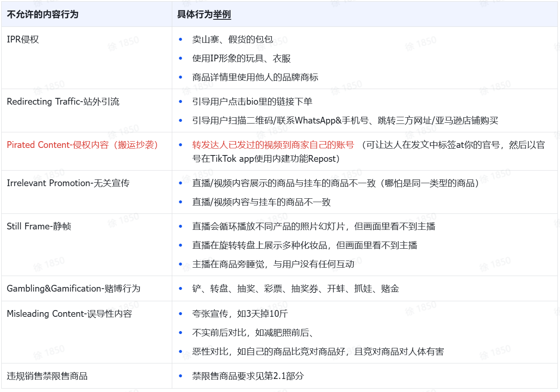Click the line about 照片幻灯片
Viewport: 560px width, 392px height.
click(314, 226)
